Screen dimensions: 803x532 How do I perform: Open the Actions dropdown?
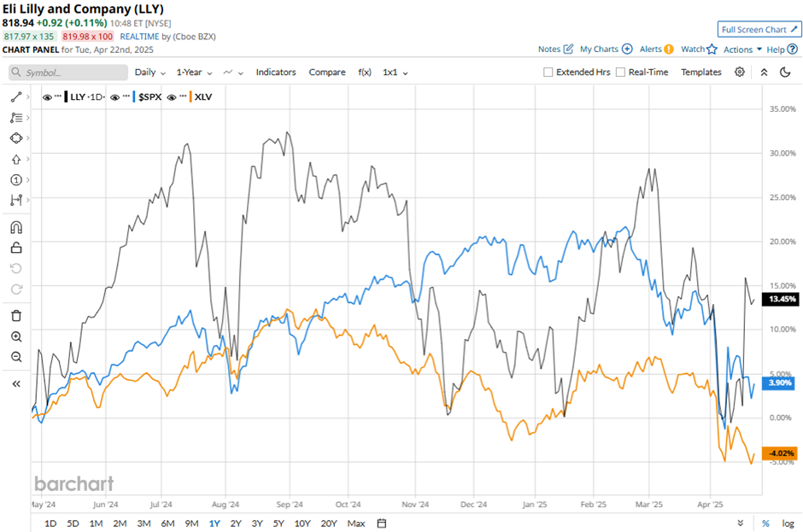[x=742, y=50]
